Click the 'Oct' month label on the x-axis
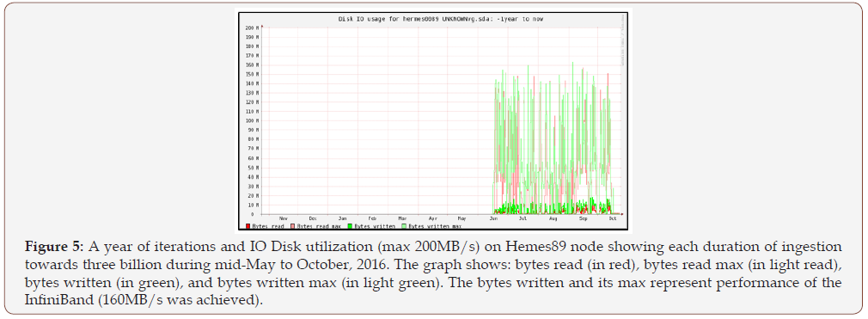868x319 pixels. pos(612,218)
